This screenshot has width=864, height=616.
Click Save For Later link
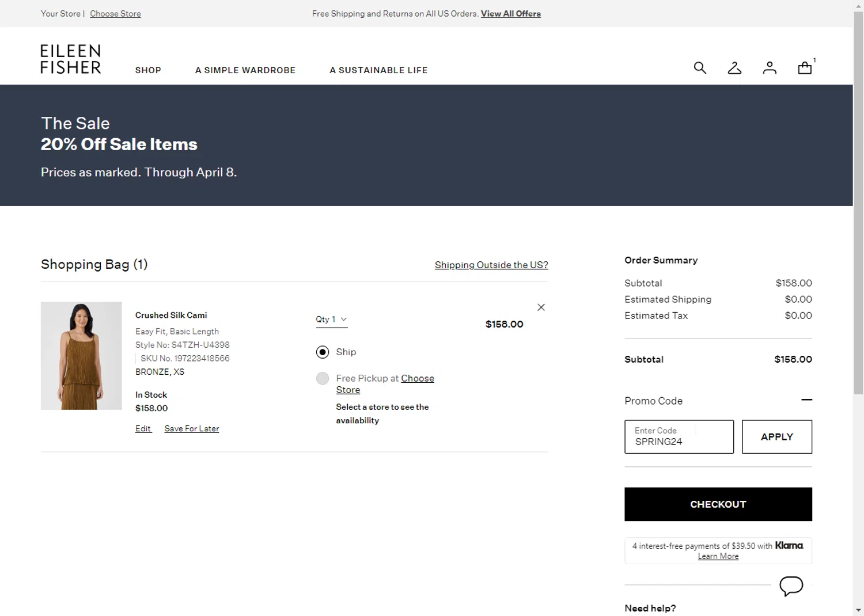[x=192, y=428]
